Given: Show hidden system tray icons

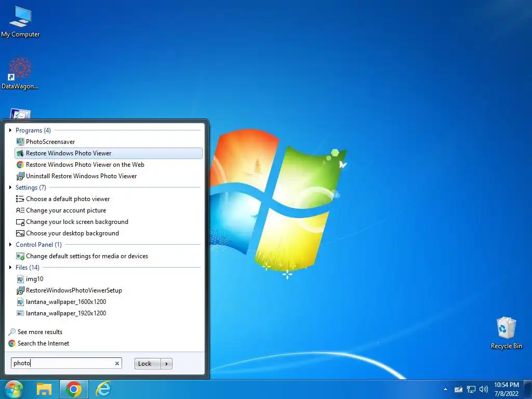Looking at the screenshot, I should [x=445, y=390].
